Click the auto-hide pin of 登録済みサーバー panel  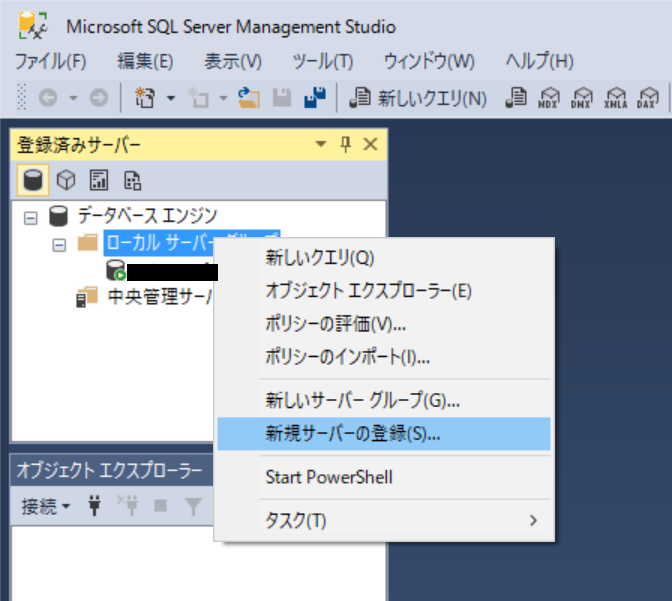click(345, 144)
